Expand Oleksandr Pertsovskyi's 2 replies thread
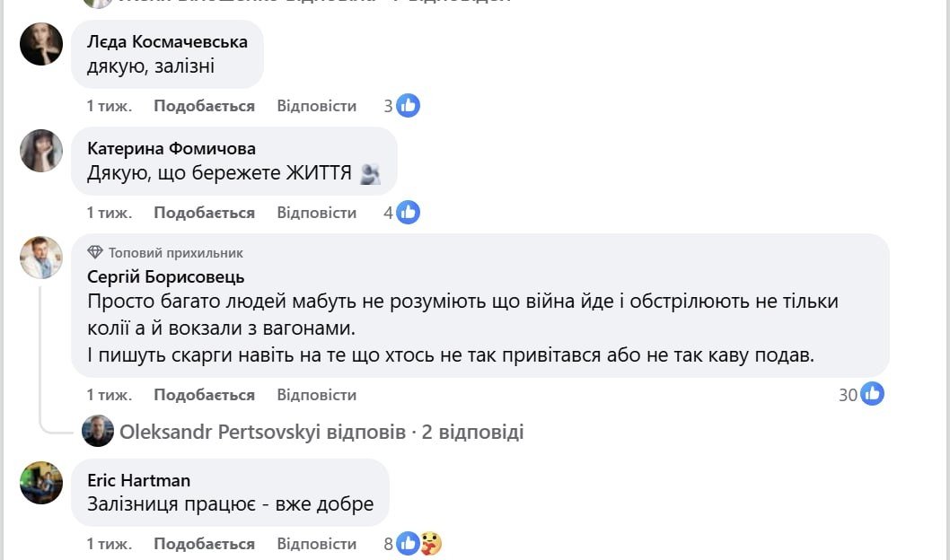 [321, 432]
